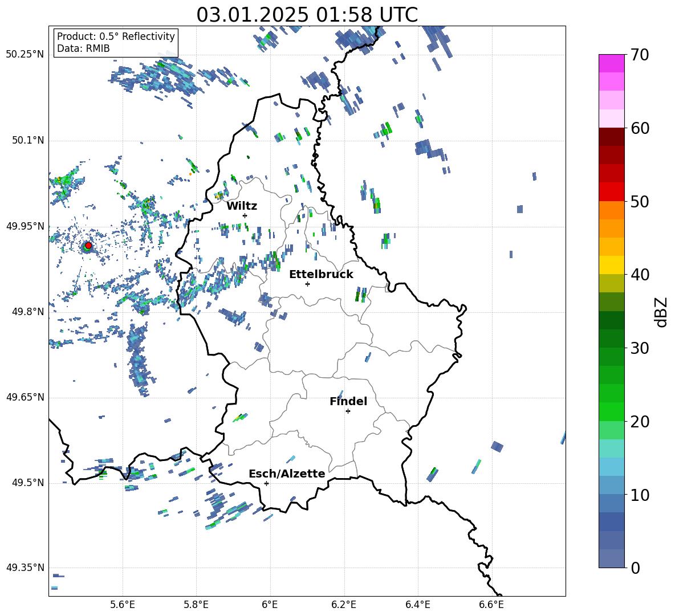Image resolution: width=675 pixels, height=616 pixels.
Task: Click the 30 tick on the colorbar
Action: [640, 348]
